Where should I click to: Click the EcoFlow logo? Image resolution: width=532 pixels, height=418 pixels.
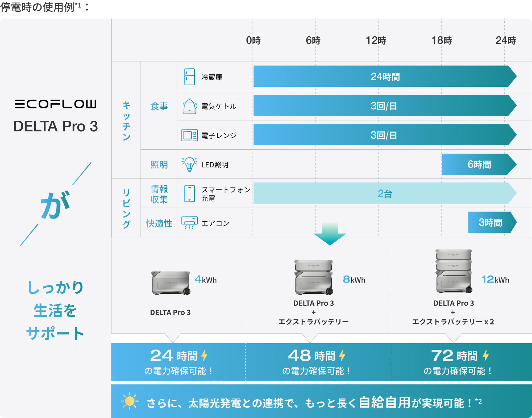click(55, 104)
